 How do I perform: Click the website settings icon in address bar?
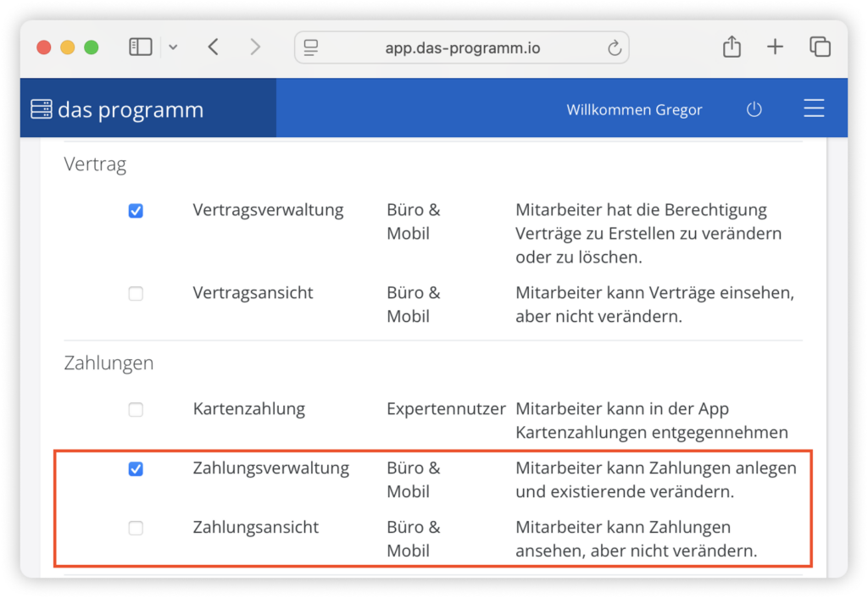pyautogui.click(x=309, y=47)
